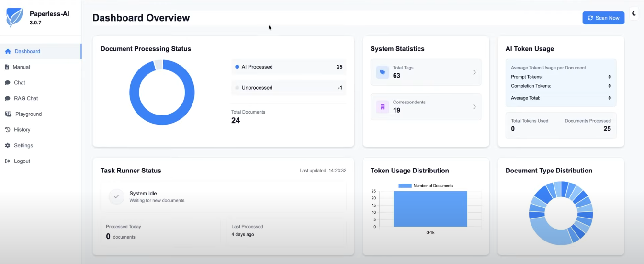Open the Chat menu item
The width and height of the screenshot is (644, 264).
(20, 83)
